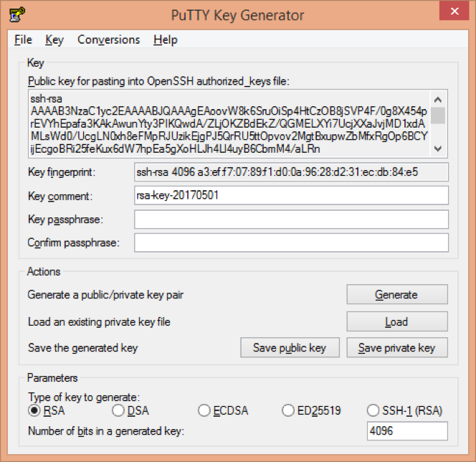Click the Confirm passphrase field
This screenshot has width=476, height=462.
click(291, 242)
